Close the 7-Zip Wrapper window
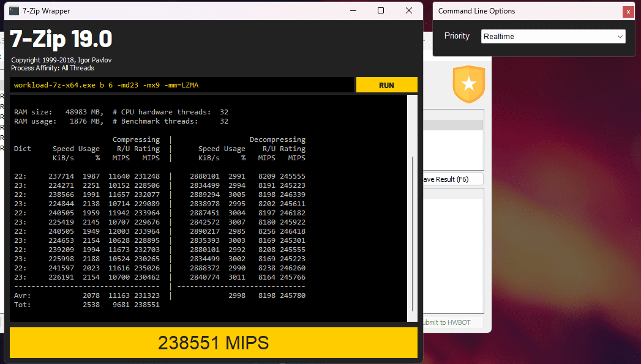This screenshot has width=641, height=364. pos(409,10)
